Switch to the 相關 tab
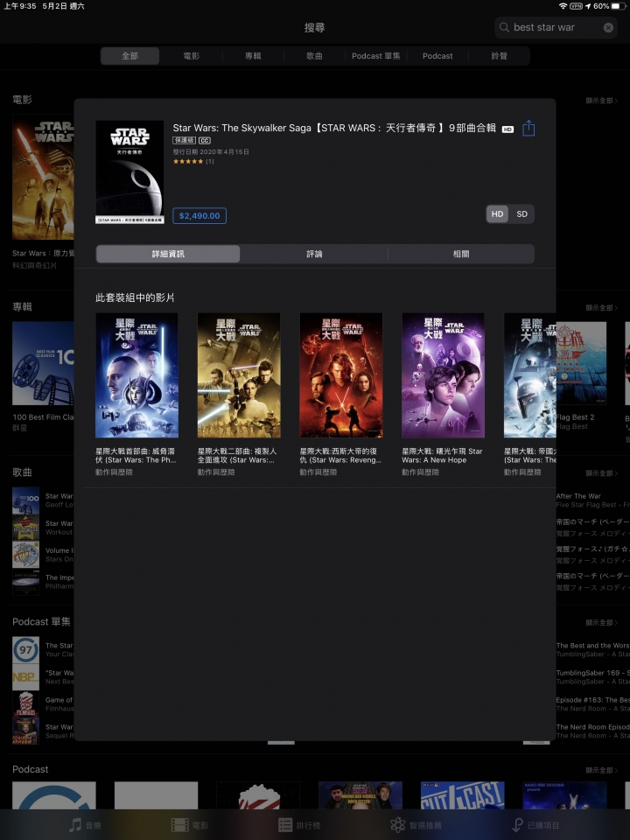Screen dimensions: 630x840 click(461, 254)
